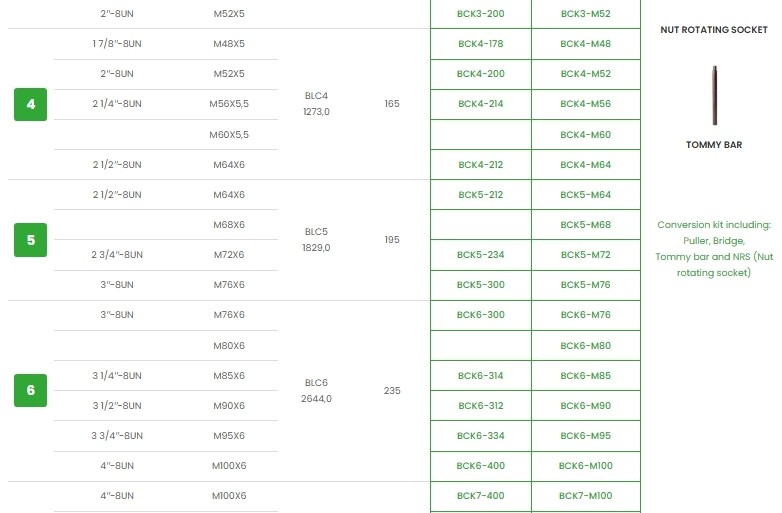The height and width of the screenshot is (513, 782).
Task: Click the BCK4-M60 link
Action: tap(586, 134)
